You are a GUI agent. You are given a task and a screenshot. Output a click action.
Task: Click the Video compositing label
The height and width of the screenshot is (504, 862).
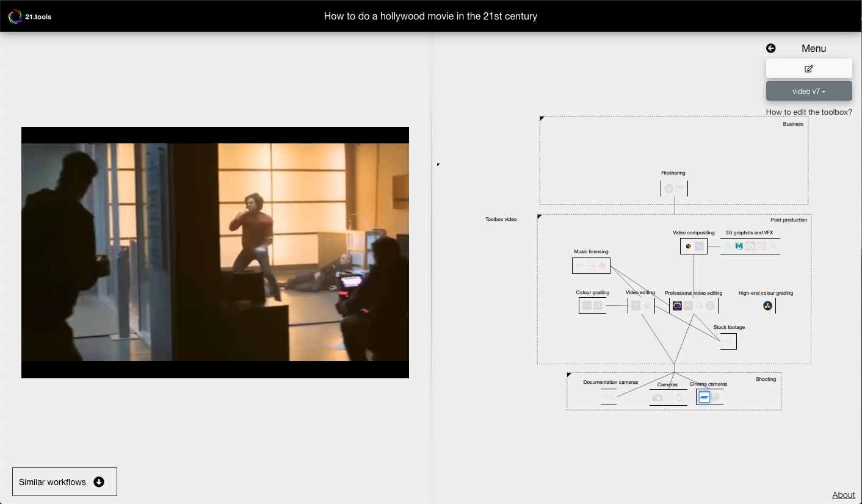694,233
